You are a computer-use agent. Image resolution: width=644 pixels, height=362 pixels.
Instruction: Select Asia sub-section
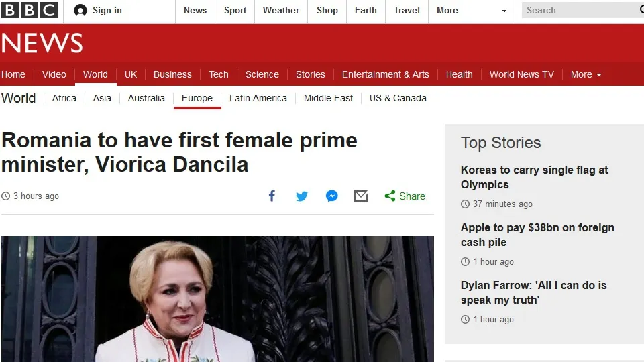pos(102,98)
